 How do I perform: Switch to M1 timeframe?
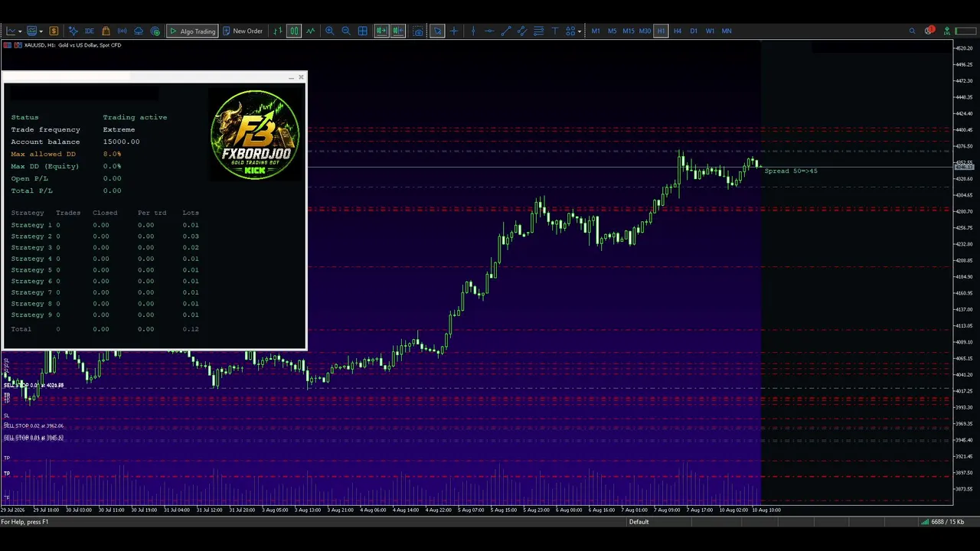coord(596,31)
